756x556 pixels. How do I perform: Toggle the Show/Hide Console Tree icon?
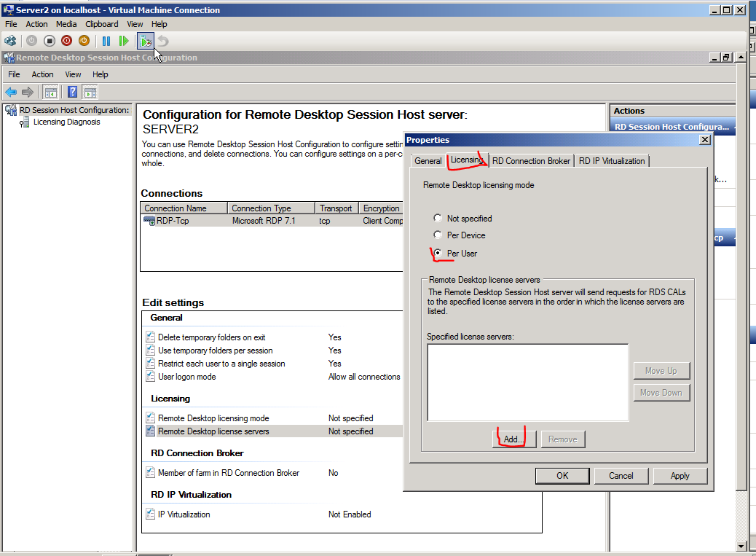[51, 92]
